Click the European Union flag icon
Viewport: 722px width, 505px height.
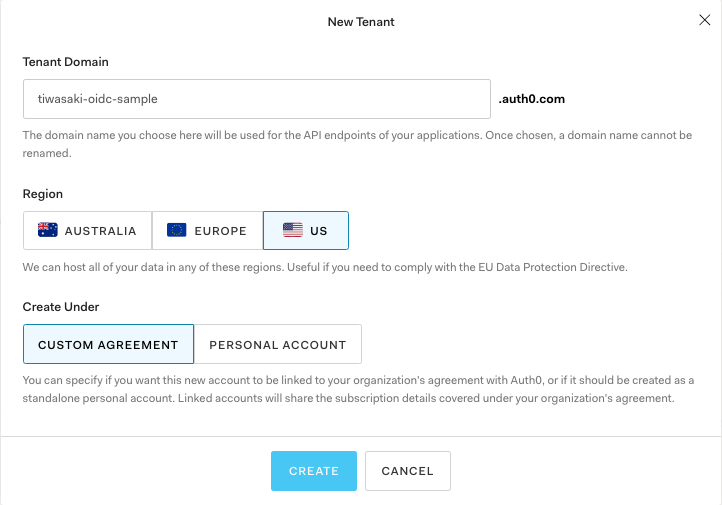click(177, 230)
